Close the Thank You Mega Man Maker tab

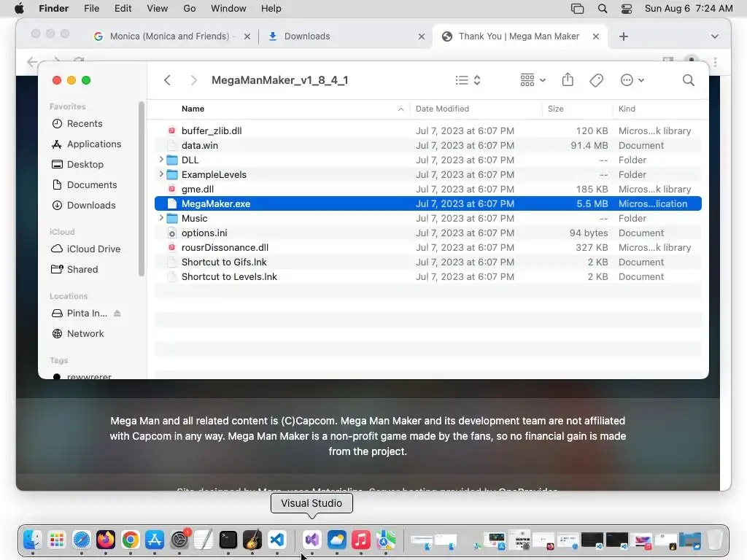click(595, 36)
